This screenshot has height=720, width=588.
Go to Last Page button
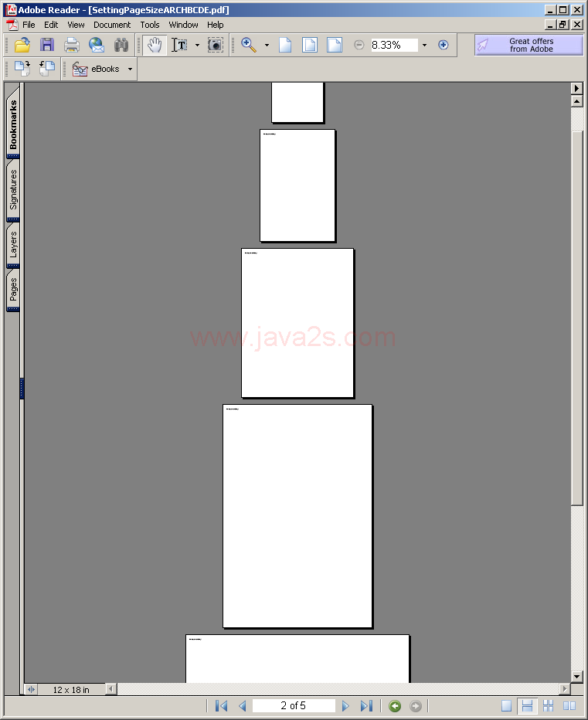366,706
